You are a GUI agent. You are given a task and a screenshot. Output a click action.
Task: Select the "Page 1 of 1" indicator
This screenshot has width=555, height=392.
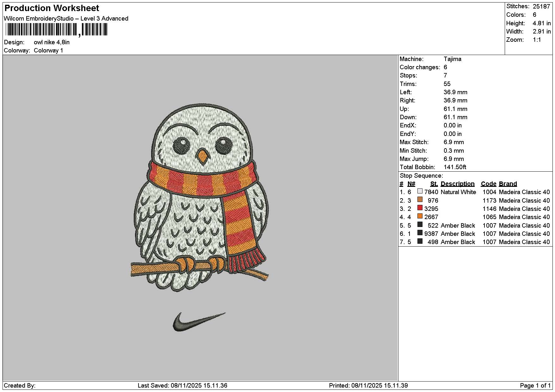click(x=535, y=386)
